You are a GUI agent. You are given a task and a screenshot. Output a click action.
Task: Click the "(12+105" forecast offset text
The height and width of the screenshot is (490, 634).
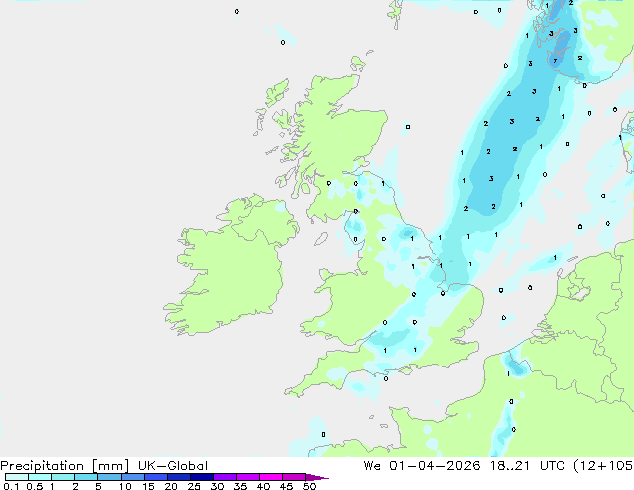(603, 466)
